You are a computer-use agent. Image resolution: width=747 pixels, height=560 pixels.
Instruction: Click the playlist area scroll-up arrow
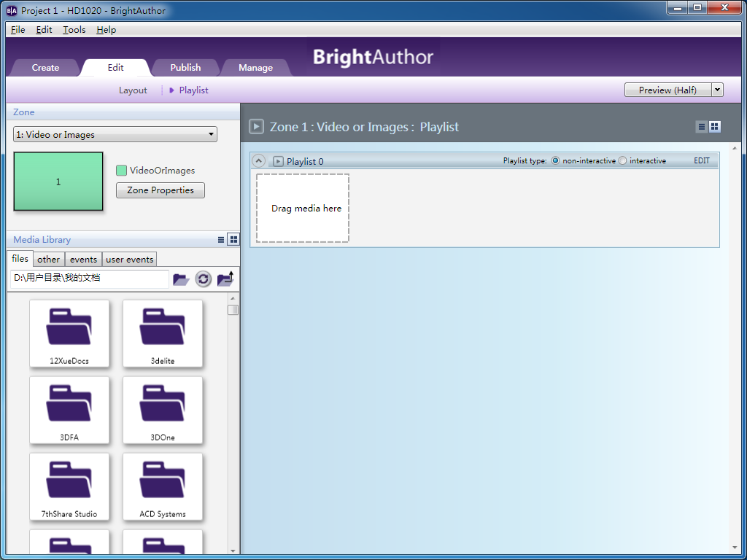click(735, 148)
